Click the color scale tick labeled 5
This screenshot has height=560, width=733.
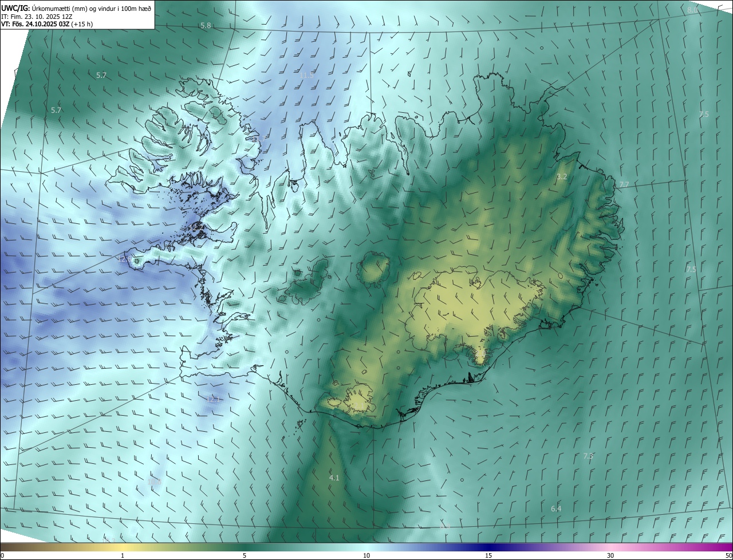[x=245, y=555]
